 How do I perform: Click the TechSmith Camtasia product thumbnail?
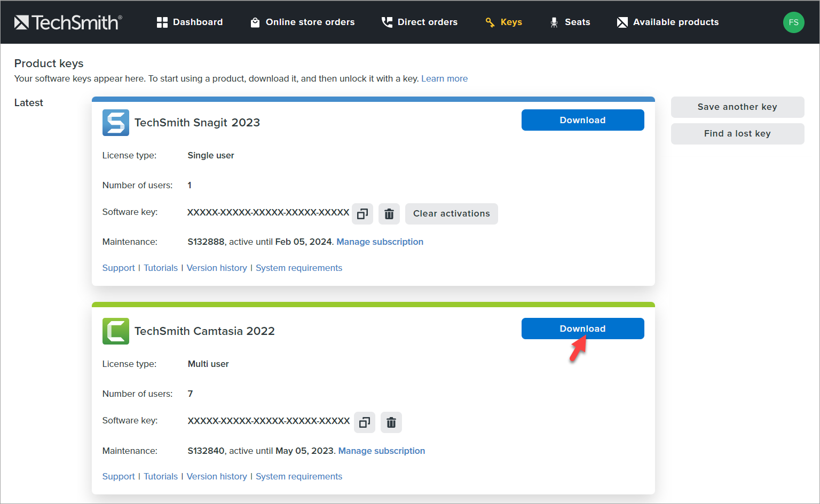point(115,331)
